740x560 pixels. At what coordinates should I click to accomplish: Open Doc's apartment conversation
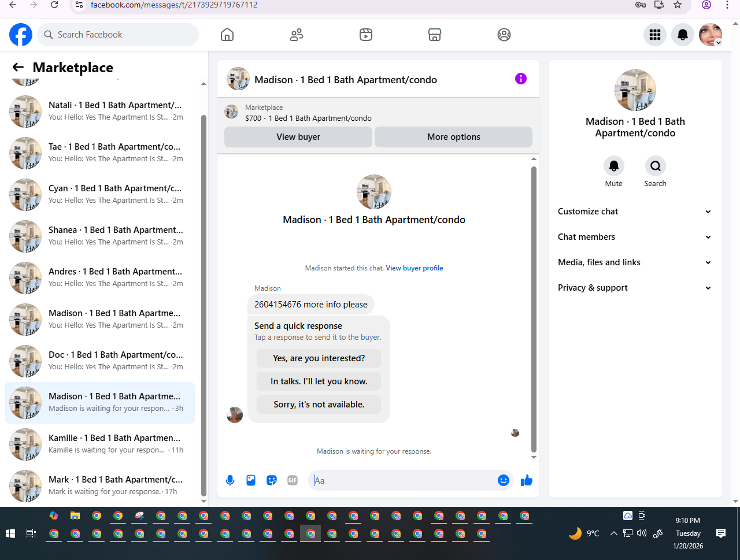point(99,361)
